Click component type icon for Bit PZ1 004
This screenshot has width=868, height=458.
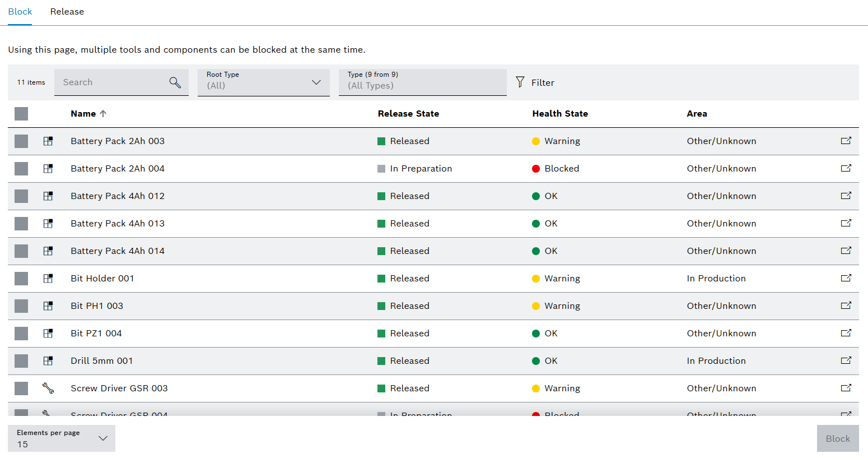(x=48, y=334)
